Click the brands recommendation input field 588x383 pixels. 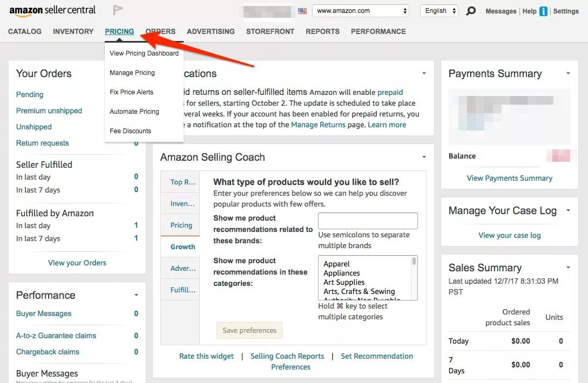point(368,221)
